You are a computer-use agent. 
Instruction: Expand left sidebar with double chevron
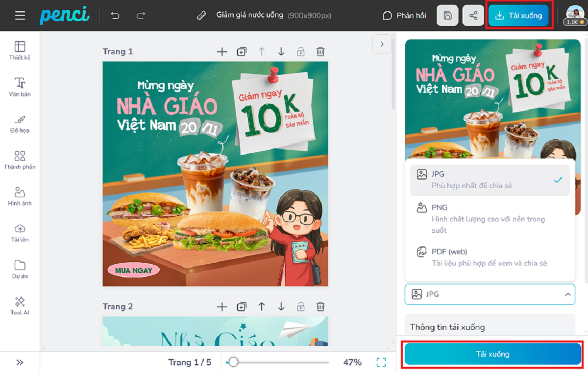click(20, 362)
